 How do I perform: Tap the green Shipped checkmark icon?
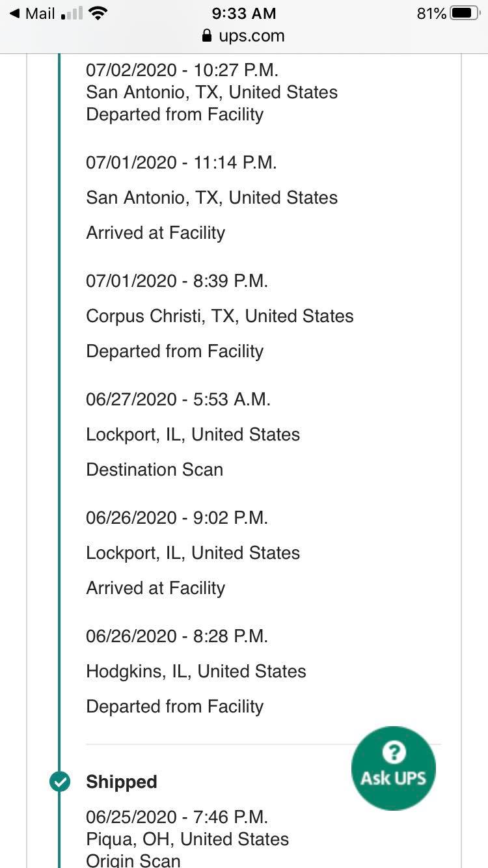(60, 781)
